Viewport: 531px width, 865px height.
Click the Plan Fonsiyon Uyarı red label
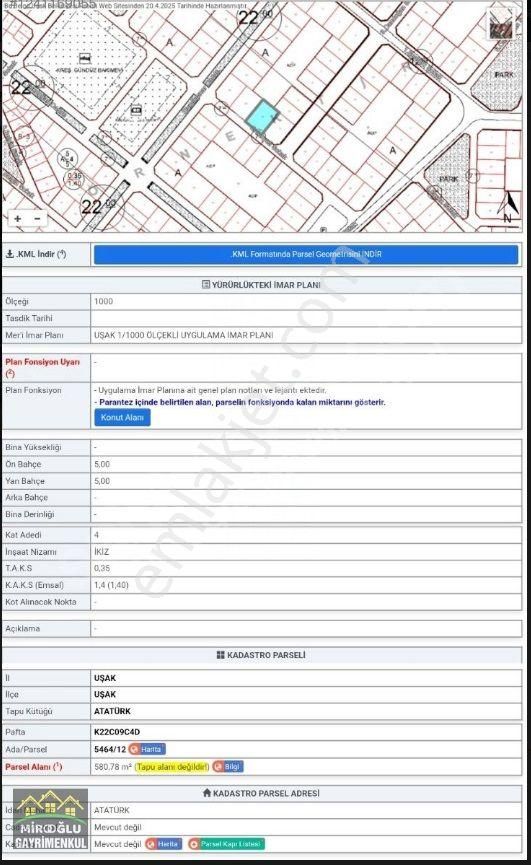coord(42,367)
